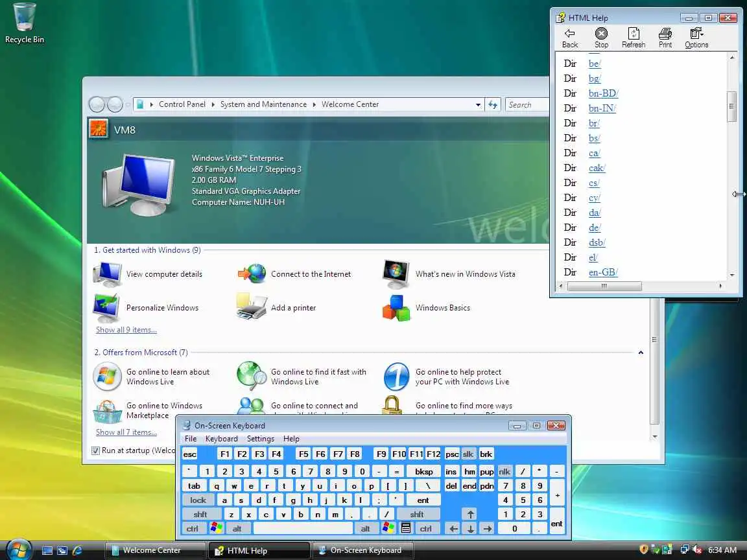
Task: Click the VM8 user picture tile
Action: point(98,128)
